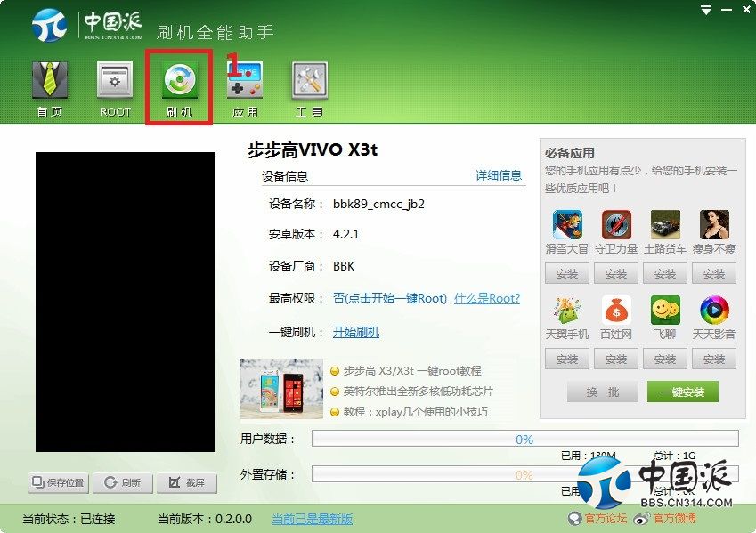Open the phones news thumbnail image
The width and height of the screenshot is (756, 533).
281,389
